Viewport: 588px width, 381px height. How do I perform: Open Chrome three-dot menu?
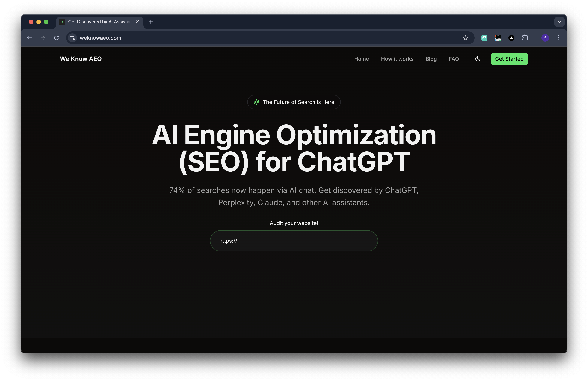coord(559,38)
